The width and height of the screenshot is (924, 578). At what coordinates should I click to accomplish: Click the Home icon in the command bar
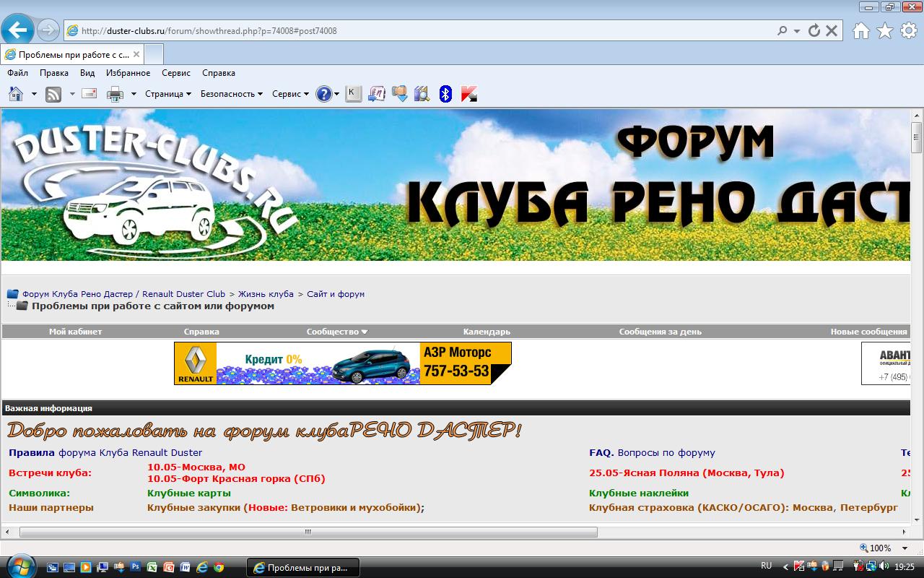15,94
